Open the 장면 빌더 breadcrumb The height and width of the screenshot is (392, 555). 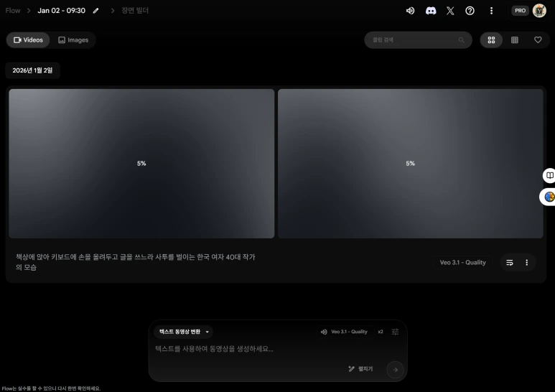click(x=135, y=11)
